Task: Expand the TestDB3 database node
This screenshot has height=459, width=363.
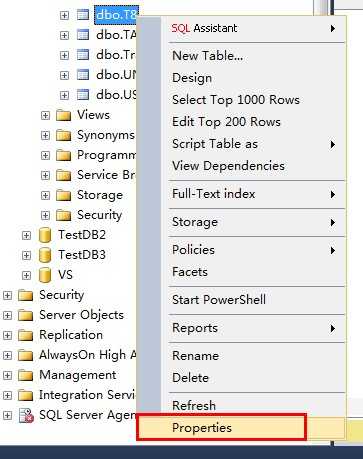Action: click(x=26, y=255)
